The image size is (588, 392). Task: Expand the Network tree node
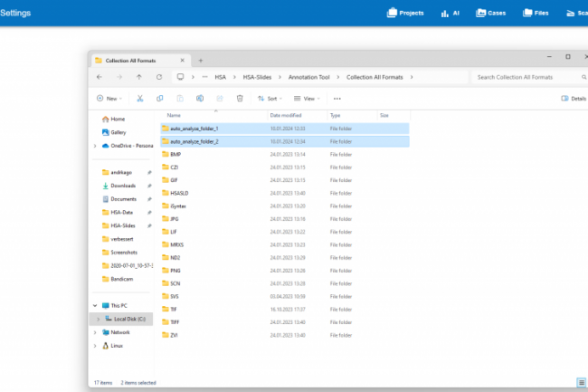coord(96,332)
